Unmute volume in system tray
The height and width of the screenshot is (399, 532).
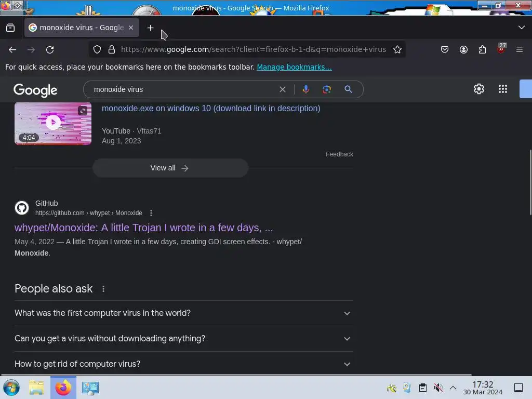[x=438, y=388]
